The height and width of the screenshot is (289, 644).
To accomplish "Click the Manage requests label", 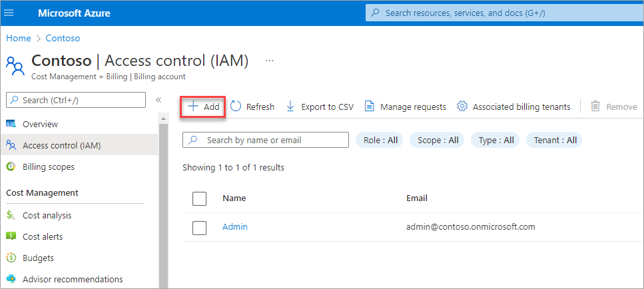I will (x=413, y=107).
